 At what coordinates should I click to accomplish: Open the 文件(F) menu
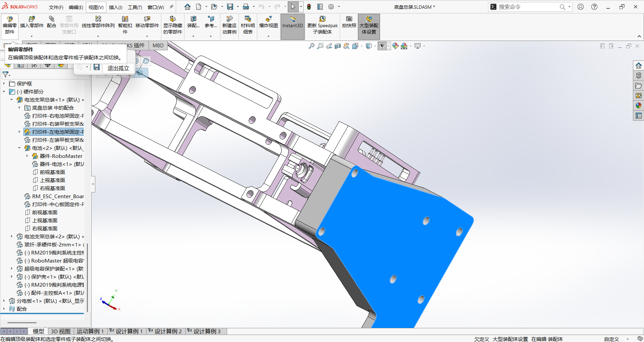(x=56, y=7)
